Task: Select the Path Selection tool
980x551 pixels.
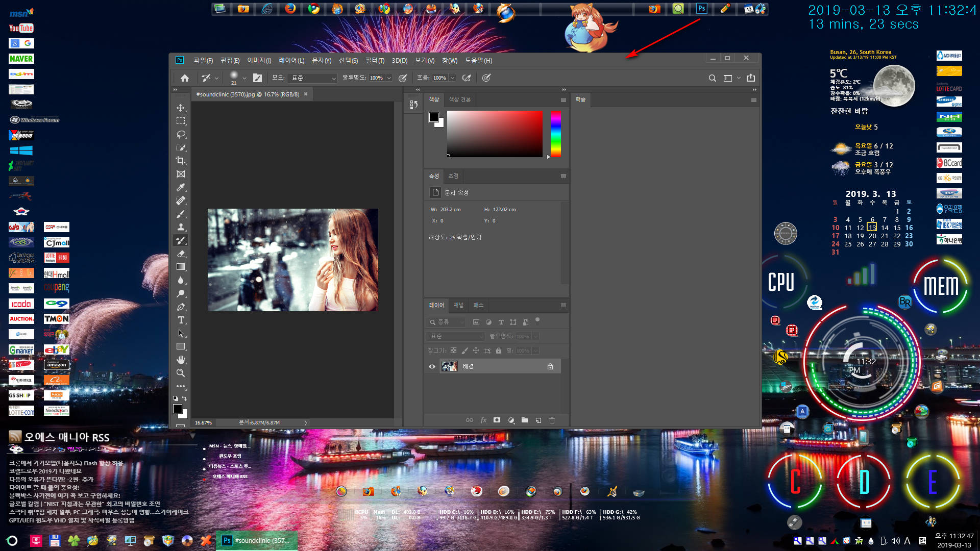Action: pos(181,333)
